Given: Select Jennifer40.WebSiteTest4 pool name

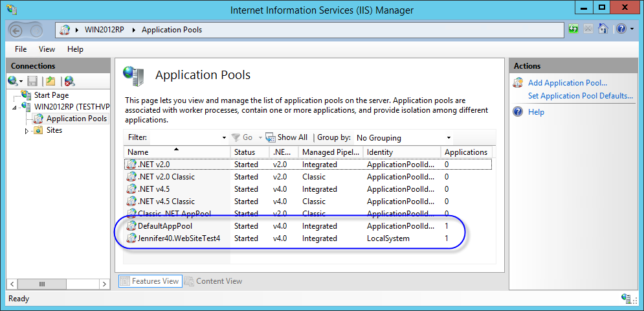Looking at the screenshot, I should 179,238.
